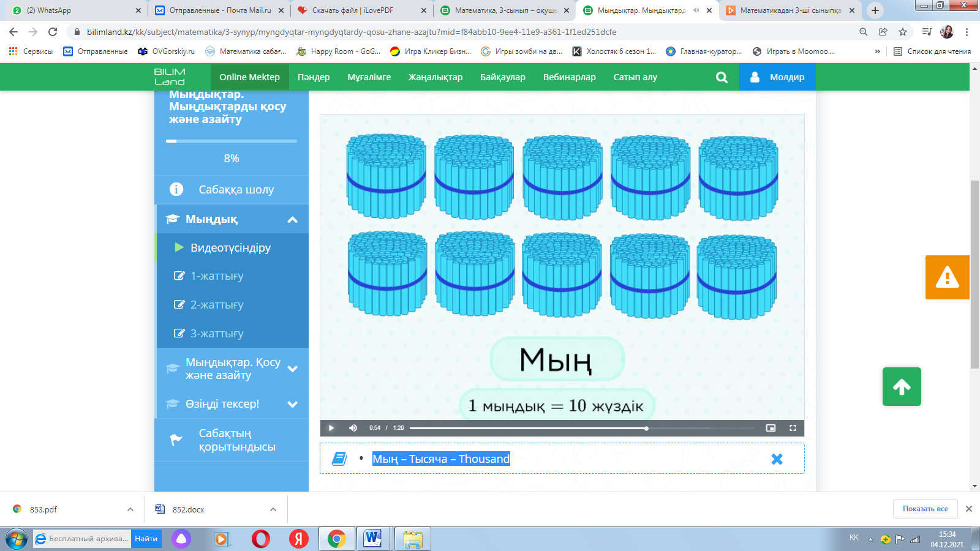Select the Online Mektep menu
This screenshot has height=551, width=980.
[249, 77]
